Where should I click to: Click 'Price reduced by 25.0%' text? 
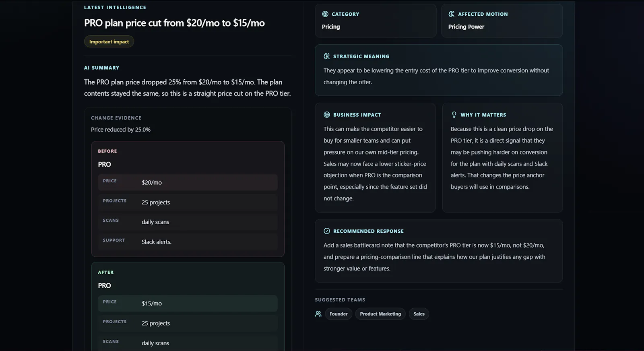pyautogui.click(x=121, y=130)
